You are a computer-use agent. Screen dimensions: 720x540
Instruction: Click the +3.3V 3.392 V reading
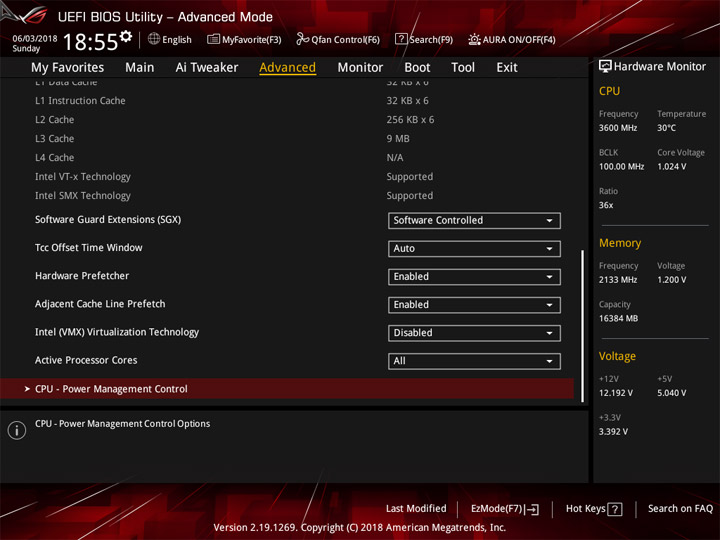click(x=613, y=432)
